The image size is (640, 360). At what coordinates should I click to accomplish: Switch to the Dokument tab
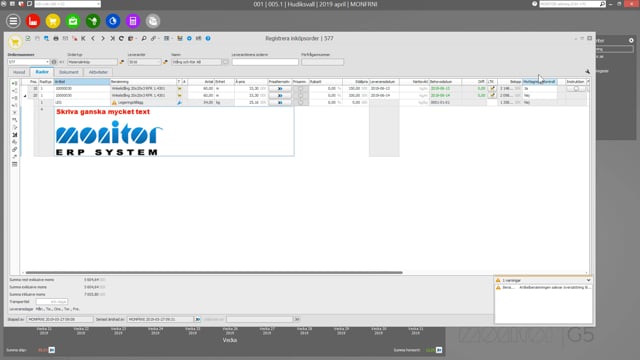[x=69, y=72]
